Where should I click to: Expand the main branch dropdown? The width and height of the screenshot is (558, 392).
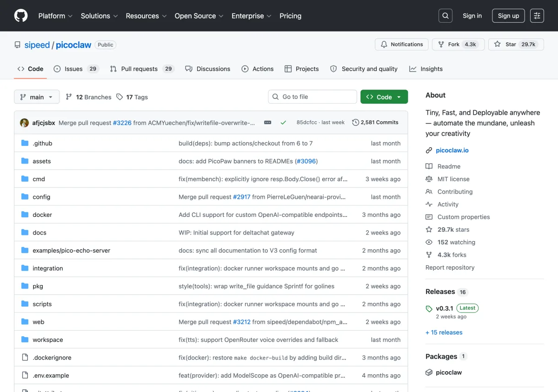pyautogui.click(x=37, y=97)
